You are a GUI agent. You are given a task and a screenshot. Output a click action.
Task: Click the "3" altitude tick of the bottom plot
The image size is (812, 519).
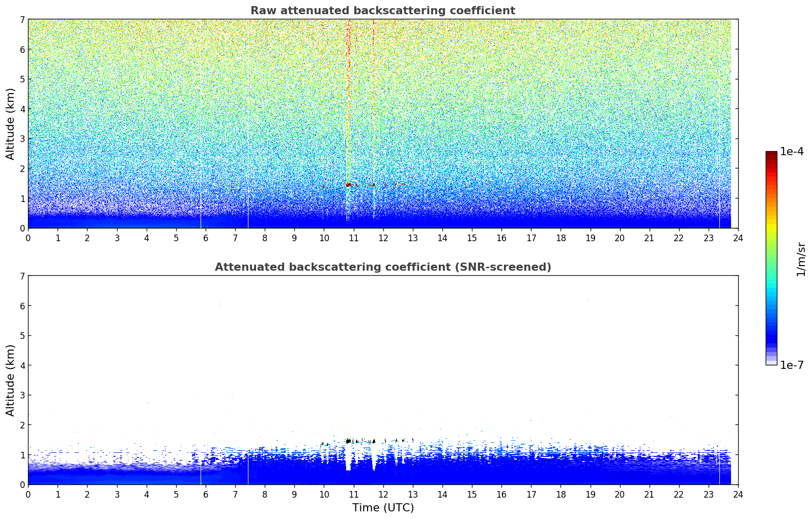pyautogui.click(x=22, y=395)
